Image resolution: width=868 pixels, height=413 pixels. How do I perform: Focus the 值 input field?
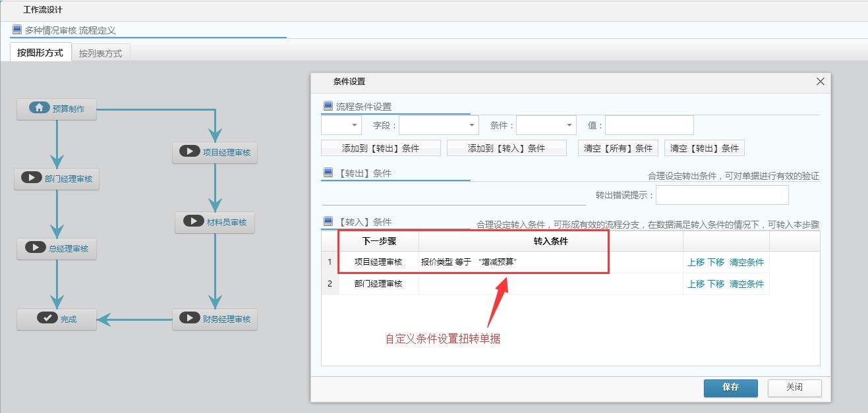649,125
